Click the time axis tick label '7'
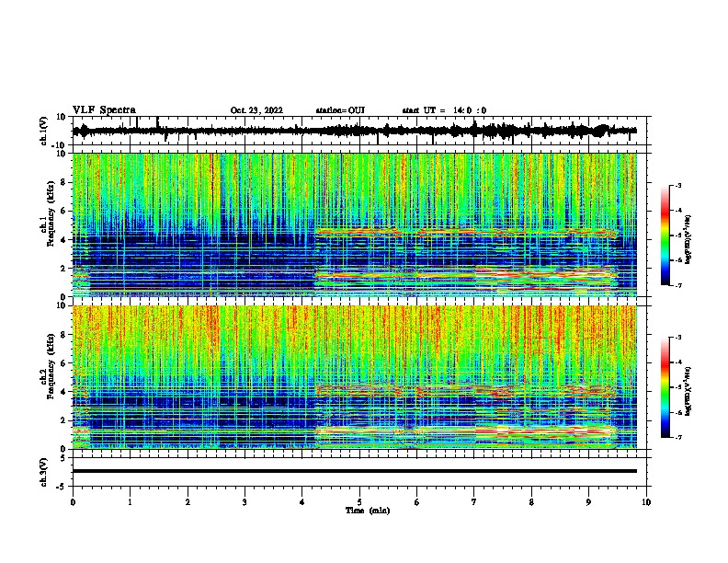The image size is (728, 563). tap(474, 502)
